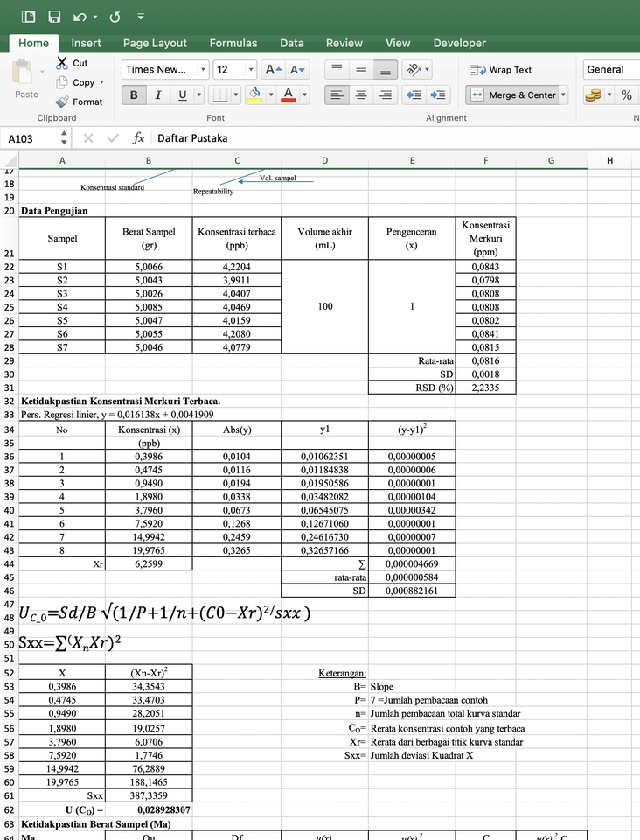This screenshot has height=840, width=640.
Task: Click the Increase Indent icon
Action: click(438, 94)
